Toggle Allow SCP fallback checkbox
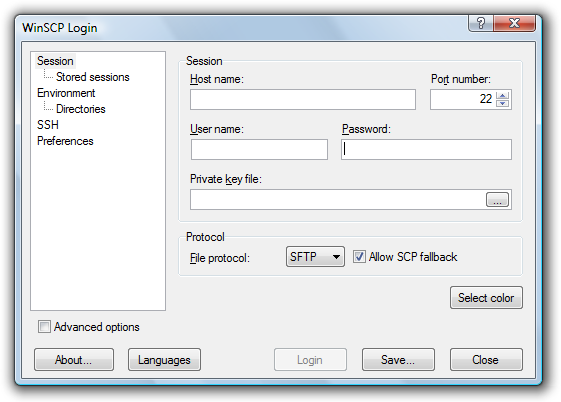Image resolution: width=561 pixels, height=402 pixels. click(x=359, y=257)
